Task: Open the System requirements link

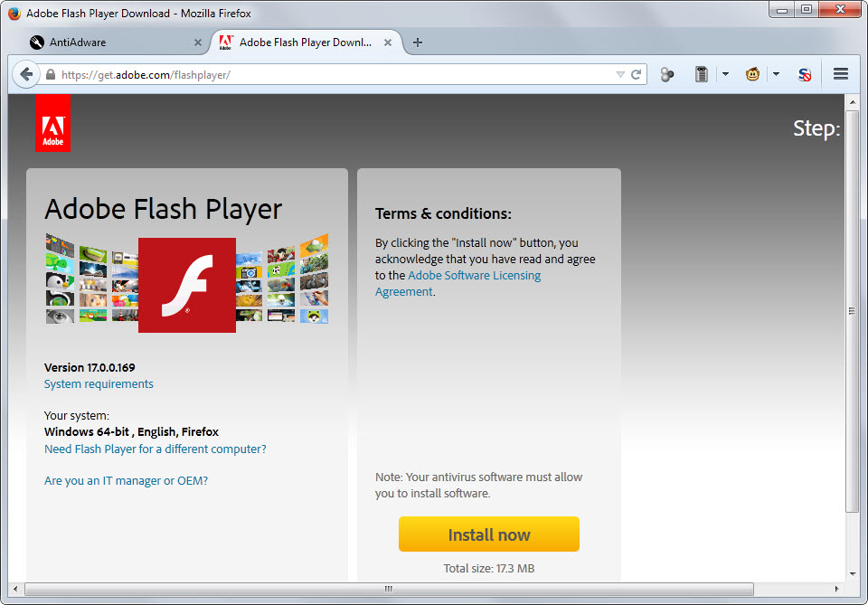Action: [99, 383]
